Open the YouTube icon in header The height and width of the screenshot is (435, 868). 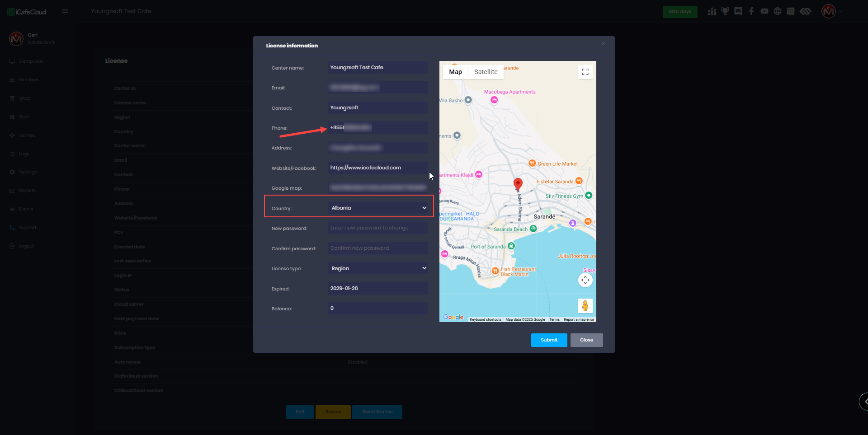(x=764, y=11)
